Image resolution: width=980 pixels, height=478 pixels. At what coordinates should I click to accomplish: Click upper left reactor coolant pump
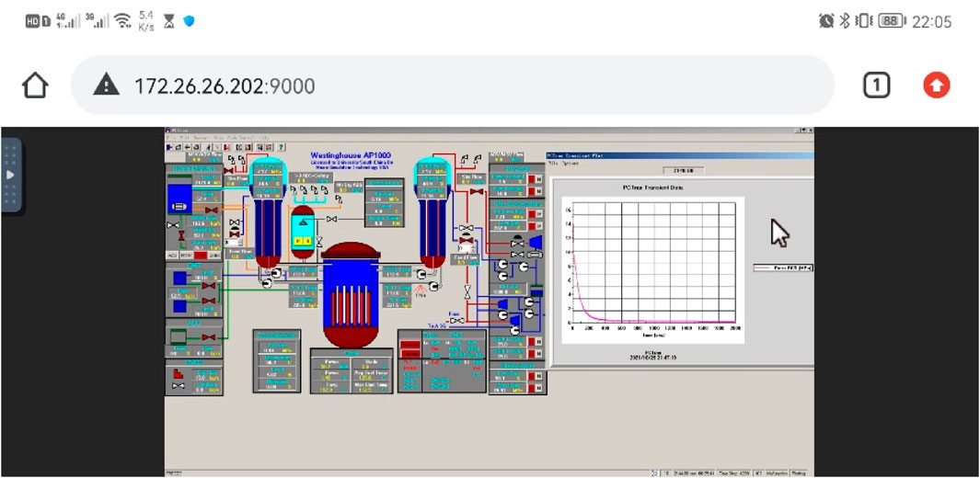tap(276, 272)
